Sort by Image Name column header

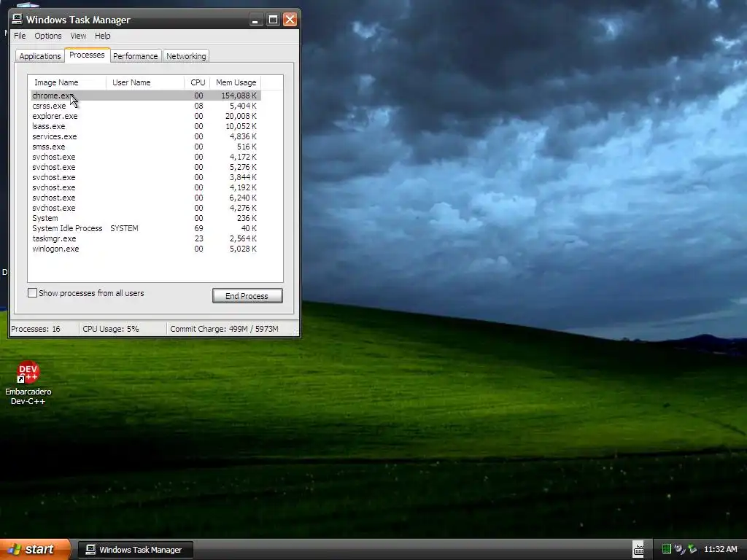pos(66,82)
